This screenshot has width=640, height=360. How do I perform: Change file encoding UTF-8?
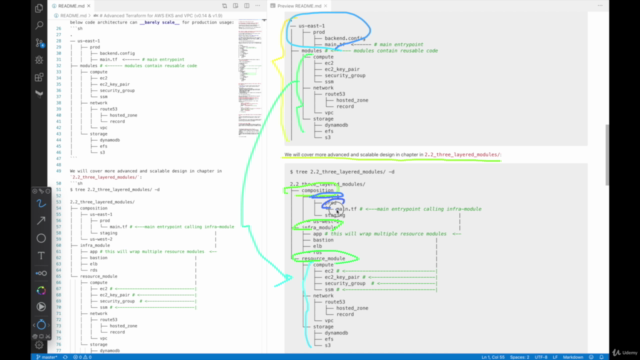(541, 357)
